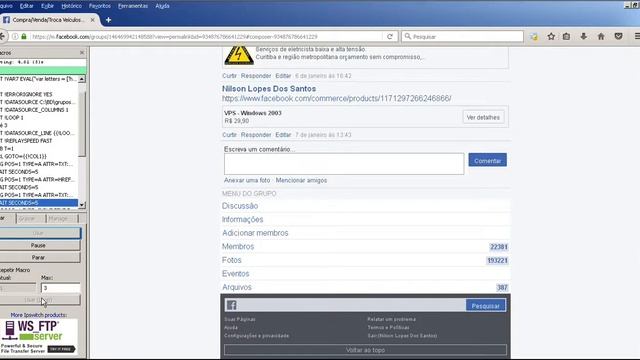Open the Editar menu

[27, 6]
